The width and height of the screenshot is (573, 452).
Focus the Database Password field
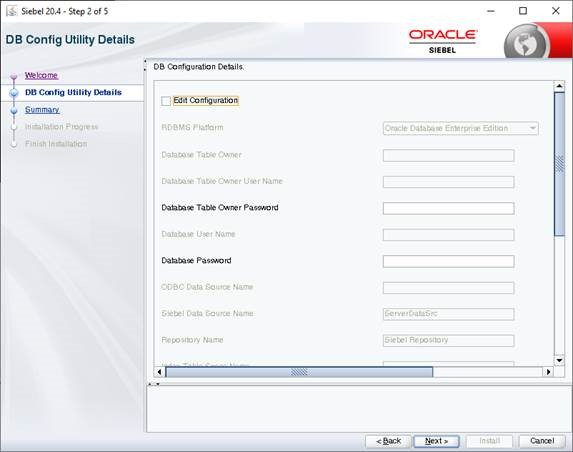(448, 261)
